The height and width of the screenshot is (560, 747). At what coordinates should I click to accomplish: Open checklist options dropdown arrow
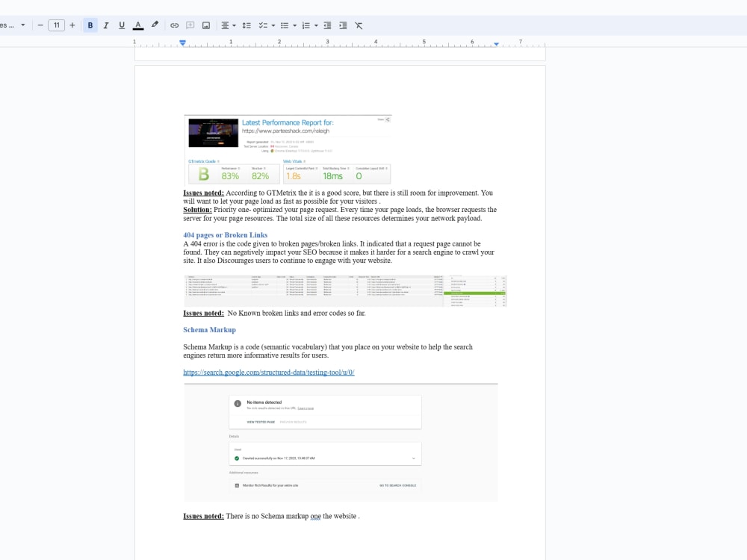[273, 25]
